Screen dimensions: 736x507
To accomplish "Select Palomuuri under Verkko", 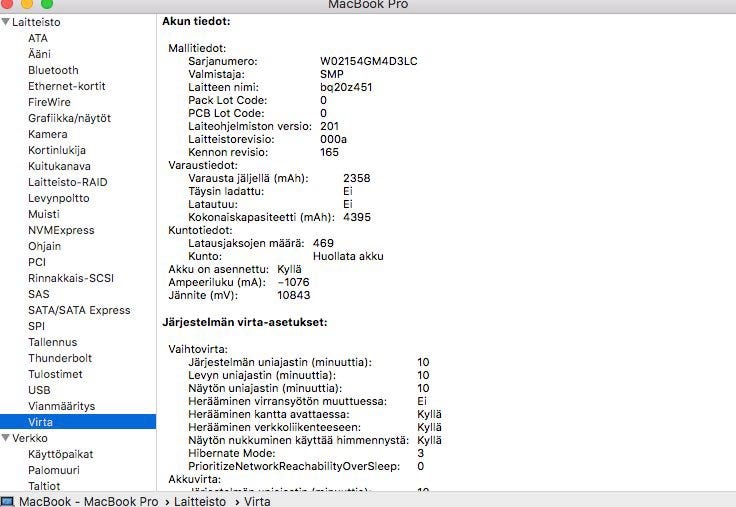I will pos(54,470).
